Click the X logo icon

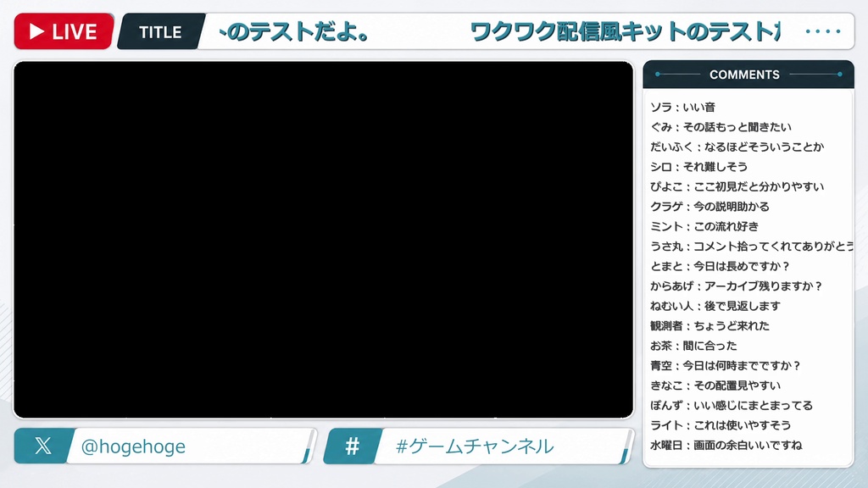[x=43, y=446]
